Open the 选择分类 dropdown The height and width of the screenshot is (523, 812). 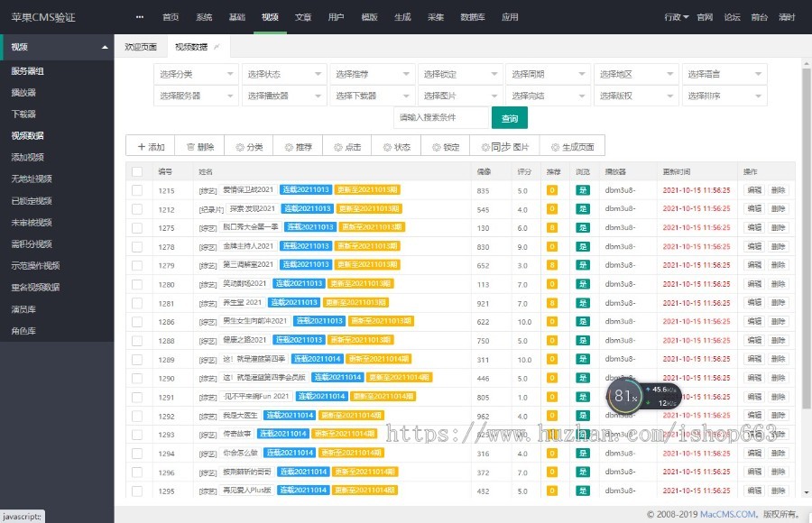click(x=197, y=74)
